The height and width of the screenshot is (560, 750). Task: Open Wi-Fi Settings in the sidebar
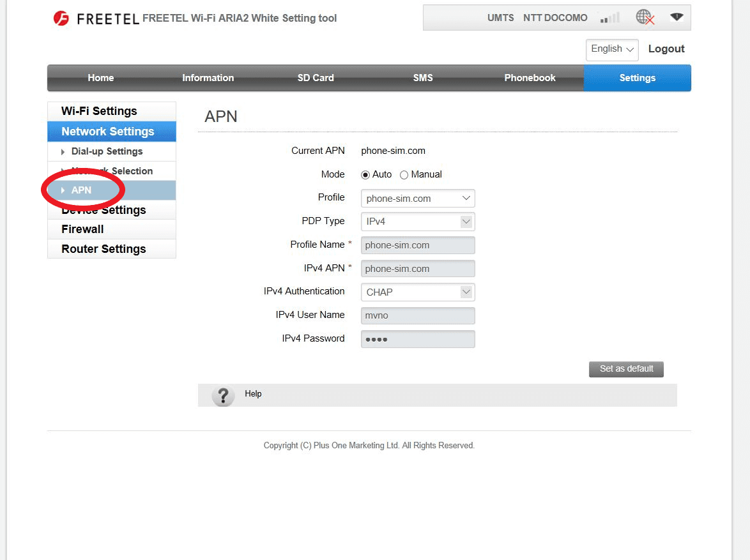[x=99, y=111]
